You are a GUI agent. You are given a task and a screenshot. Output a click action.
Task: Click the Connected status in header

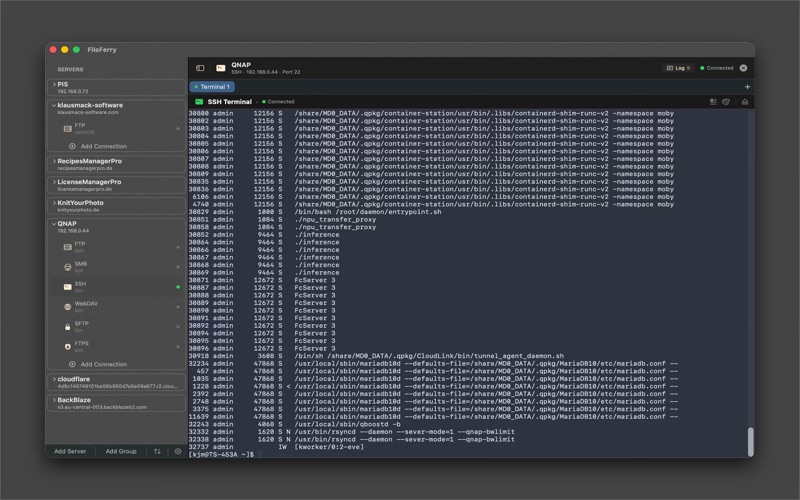717,68
